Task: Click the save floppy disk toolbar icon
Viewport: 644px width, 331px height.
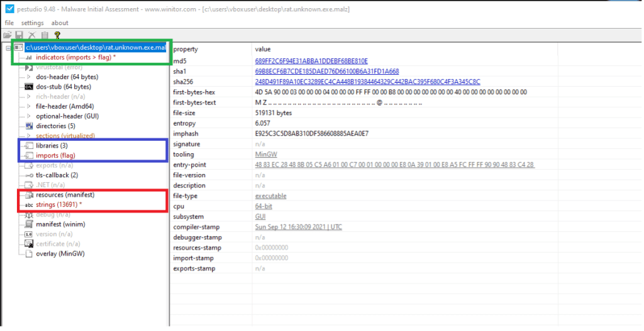Action: (19, 36)
